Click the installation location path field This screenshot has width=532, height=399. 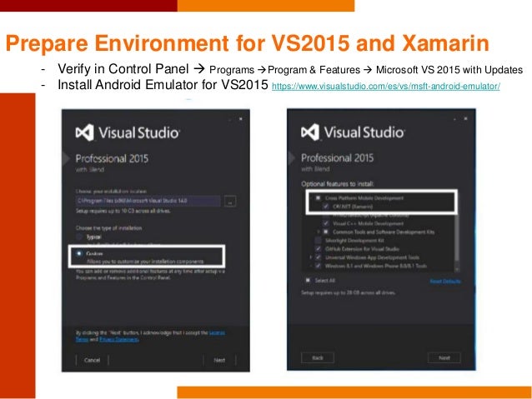[148, 201]
